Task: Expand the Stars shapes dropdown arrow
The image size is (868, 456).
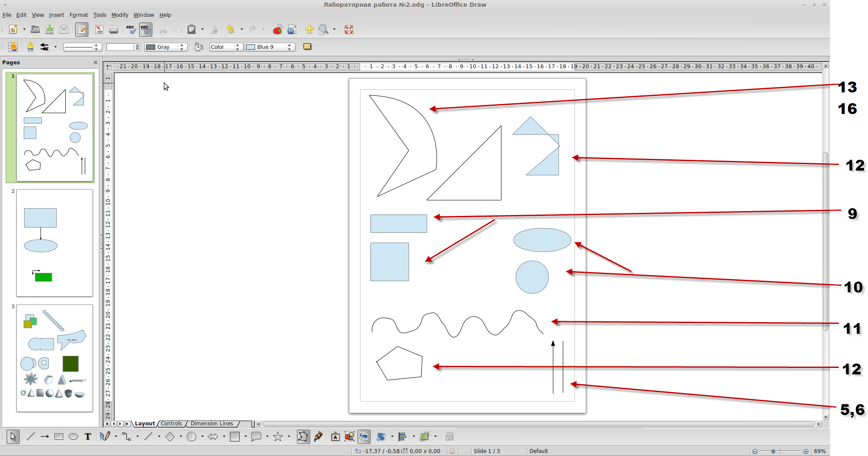Action: click(289, 437)
